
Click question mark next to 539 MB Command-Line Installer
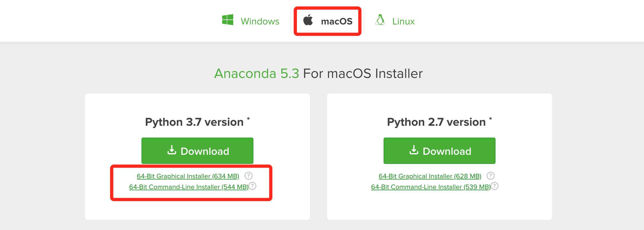pos(494,186)
